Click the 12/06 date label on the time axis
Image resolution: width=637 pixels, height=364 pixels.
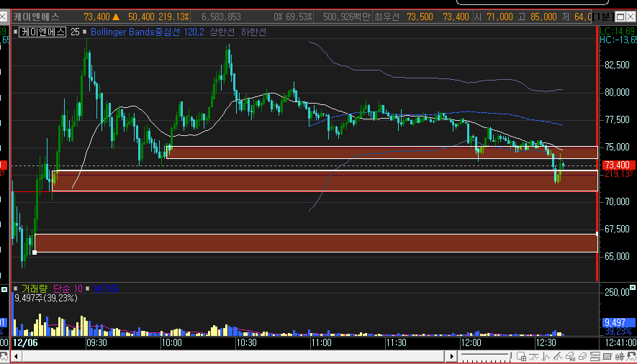tap(25, 342)
